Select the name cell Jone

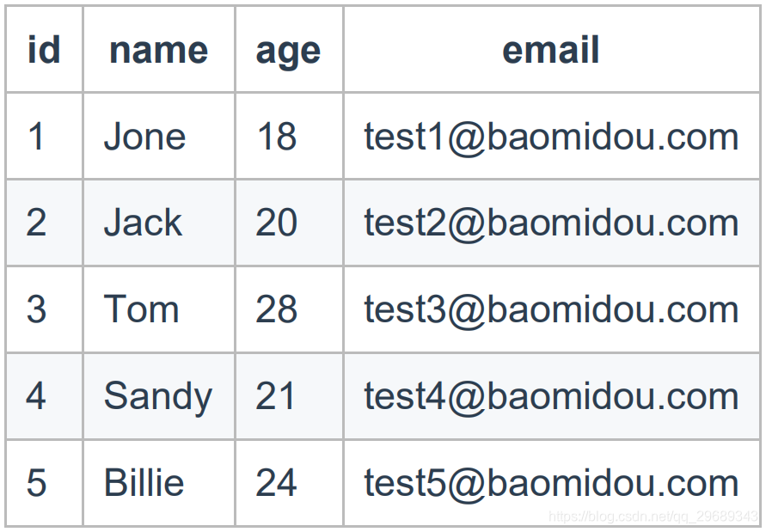coord(144,137)
